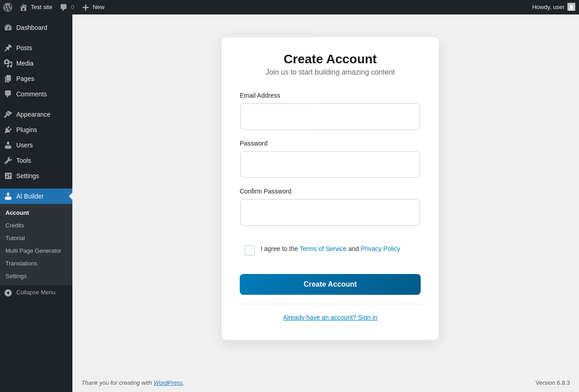Focus the Email Address input field
This screenshot has height=392, width=579.
[330, 117]
